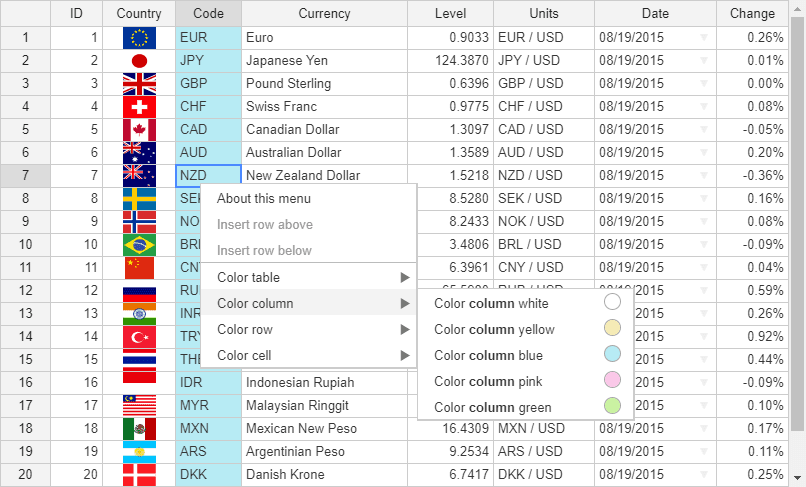Viewport: 806px width, 487px height.
Task: Expand the Color cell submenu
Action: click(x=308, y=355)
